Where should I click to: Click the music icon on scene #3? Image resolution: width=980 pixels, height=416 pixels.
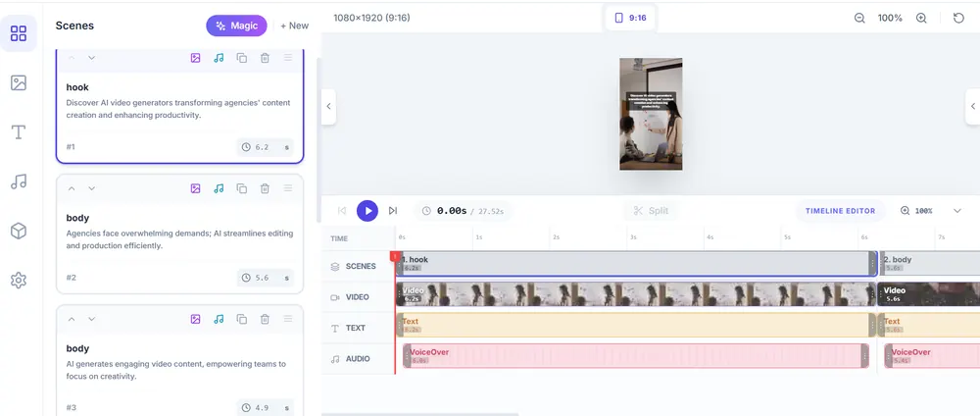click(x=219, y=319)
